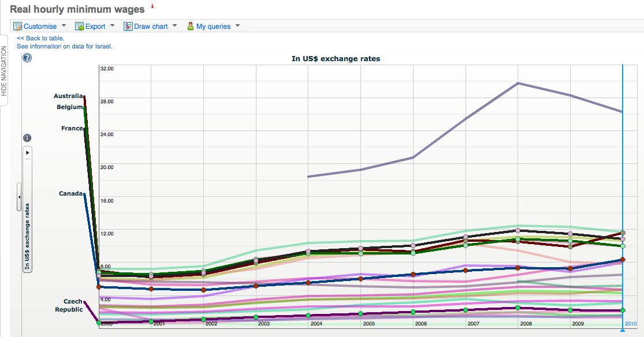
Task: Expand the Export dropdown arrow
Action: [x=112, y=25]
